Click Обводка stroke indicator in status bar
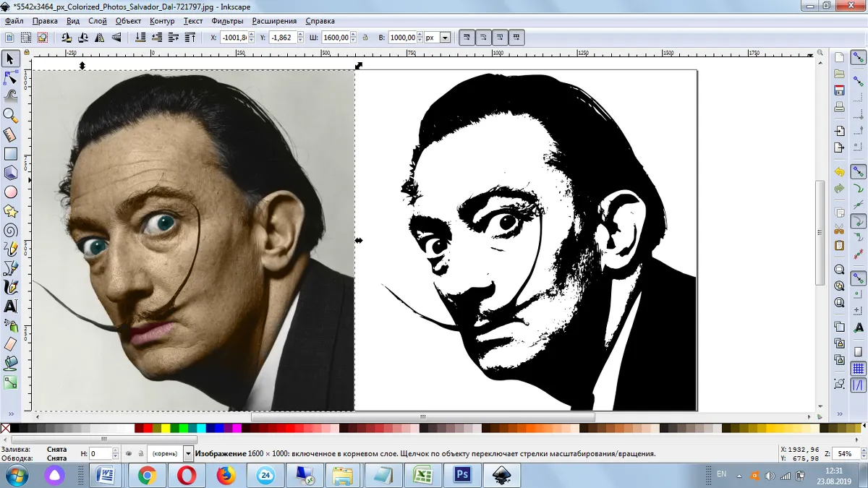 click(57, 458)
